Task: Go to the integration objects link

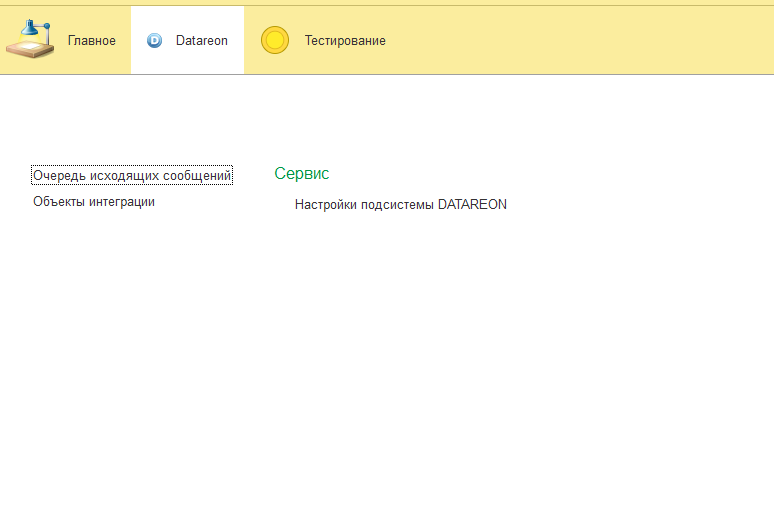Action: point(94,202)
